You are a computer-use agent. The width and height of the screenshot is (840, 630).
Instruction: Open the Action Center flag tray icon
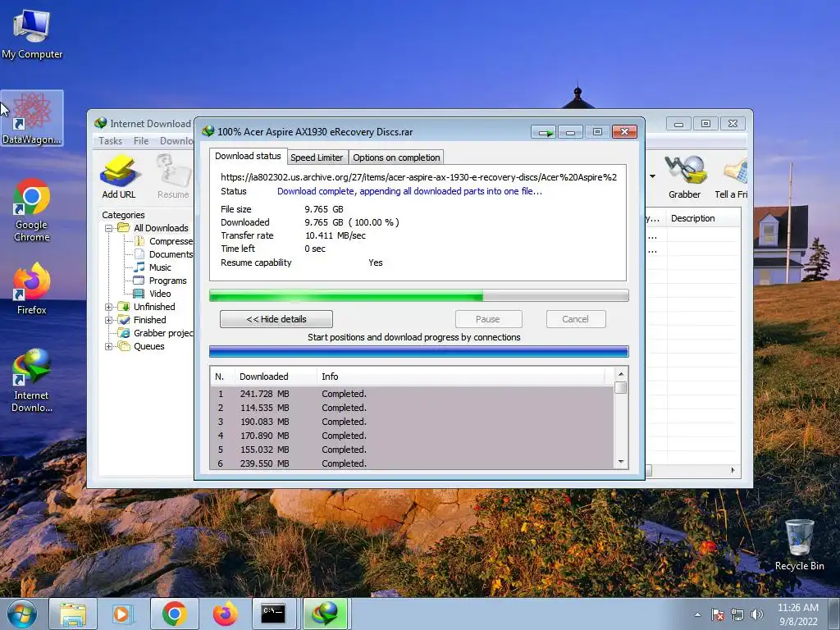tap(717, 614)
